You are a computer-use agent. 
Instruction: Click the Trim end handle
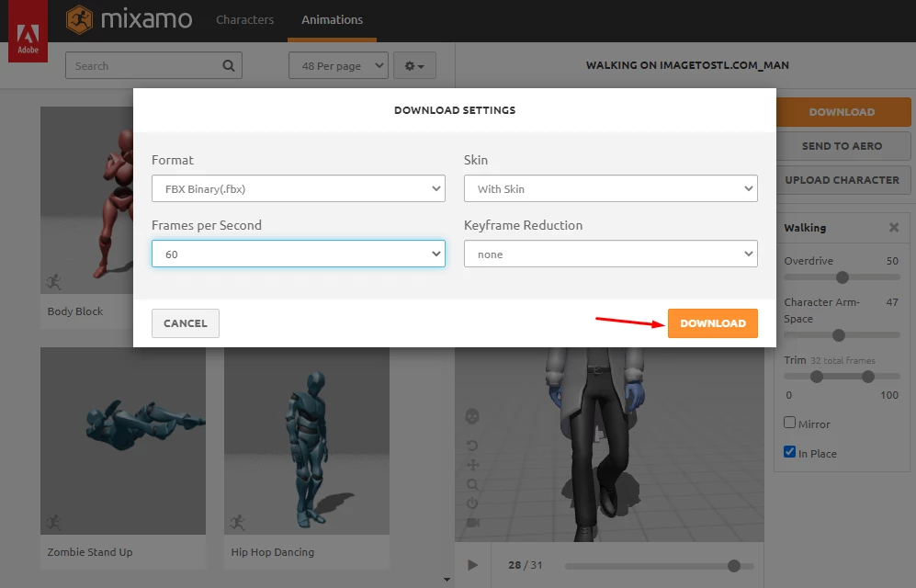click(868, 378)
